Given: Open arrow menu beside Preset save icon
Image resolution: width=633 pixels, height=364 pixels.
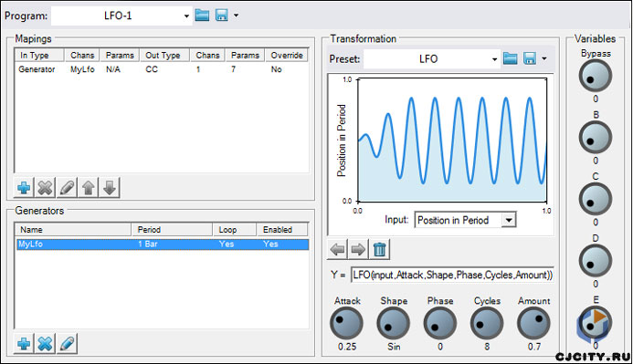Looking at the screenshot, I should 544,59.
